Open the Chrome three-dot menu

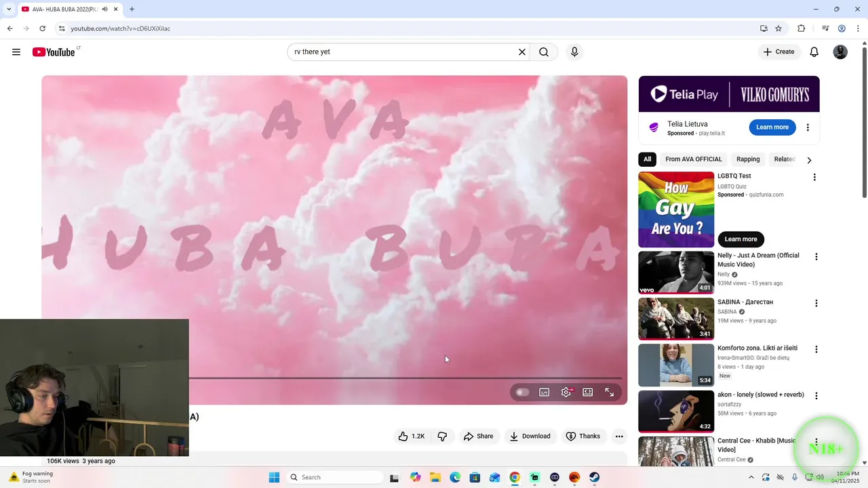click(859, 28)
